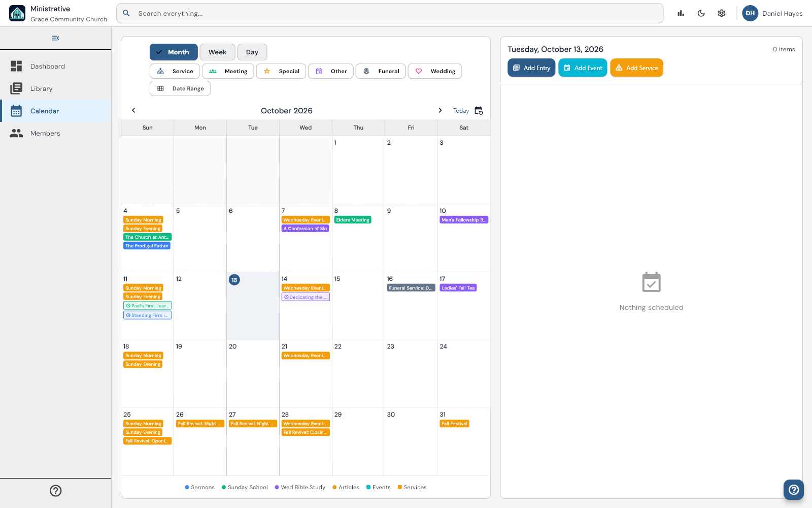Open Ladies' Fall Tea event on October 17
This screenshot has width=812, height=508.
pos(458,288)
